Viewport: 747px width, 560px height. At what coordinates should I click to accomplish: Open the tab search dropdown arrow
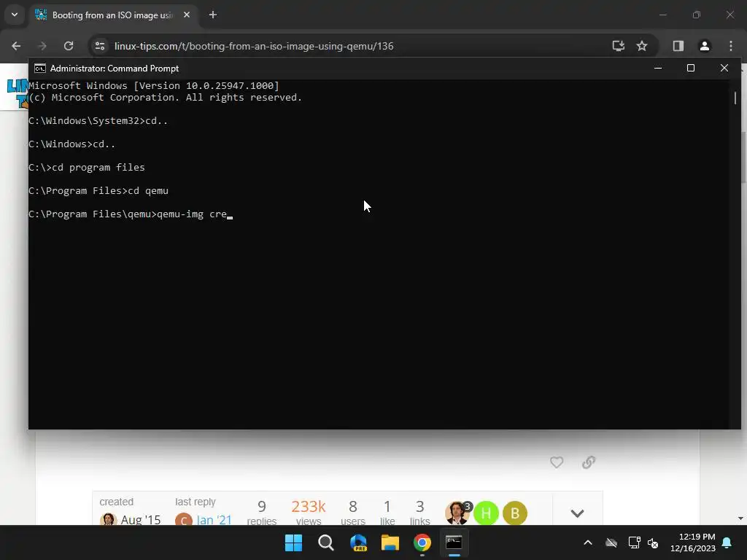click(15, 15)
